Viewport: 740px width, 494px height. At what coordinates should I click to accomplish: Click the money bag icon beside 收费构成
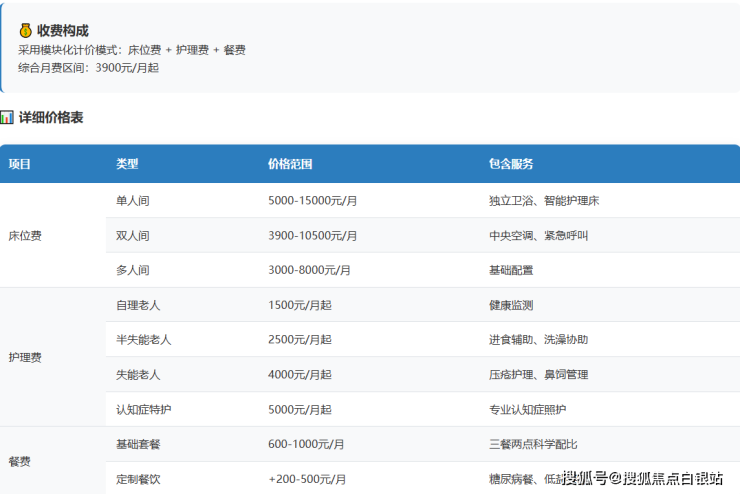[x=26, y=31]
